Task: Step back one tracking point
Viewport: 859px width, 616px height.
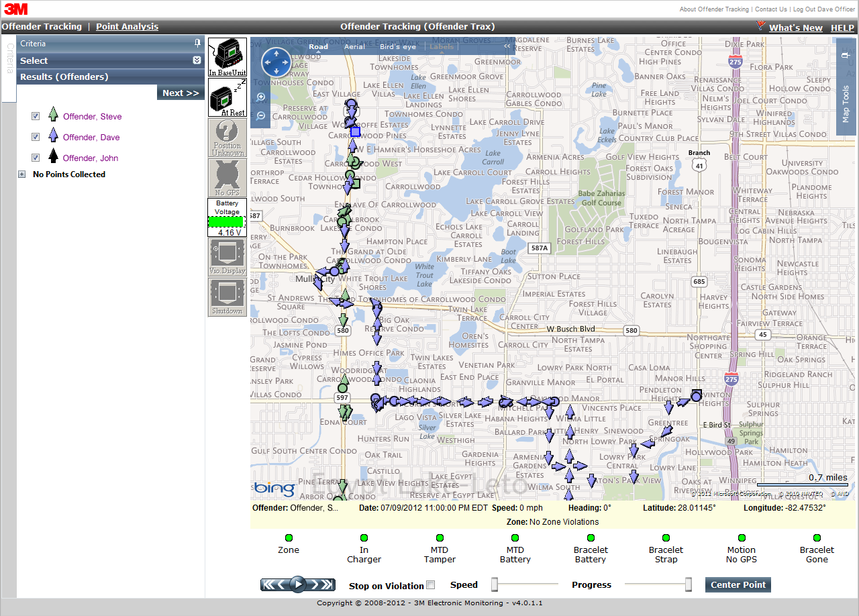Action: [283, 584]
